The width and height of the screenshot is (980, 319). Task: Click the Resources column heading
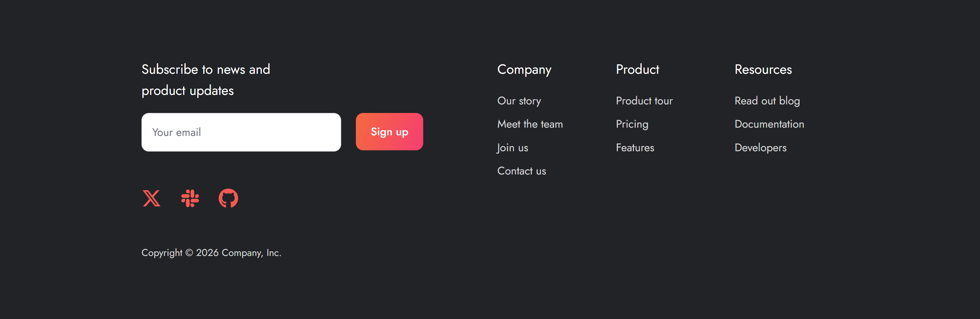(763, 69)
